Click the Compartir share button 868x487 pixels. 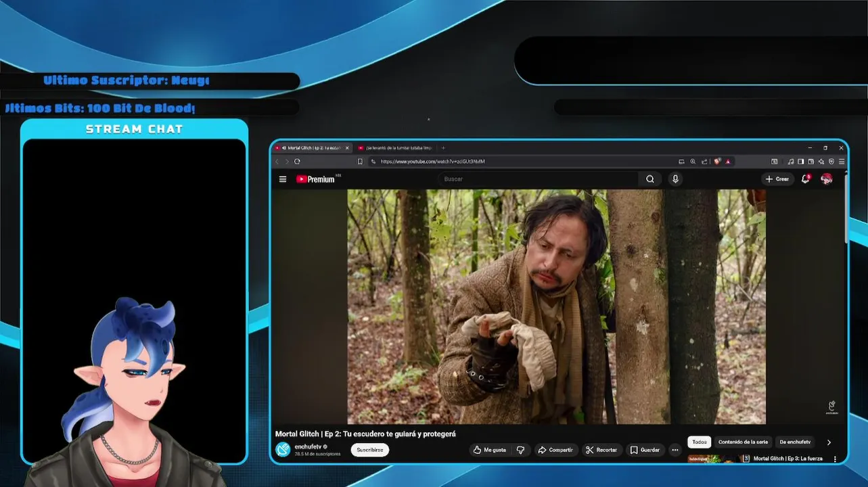[555, 450]
